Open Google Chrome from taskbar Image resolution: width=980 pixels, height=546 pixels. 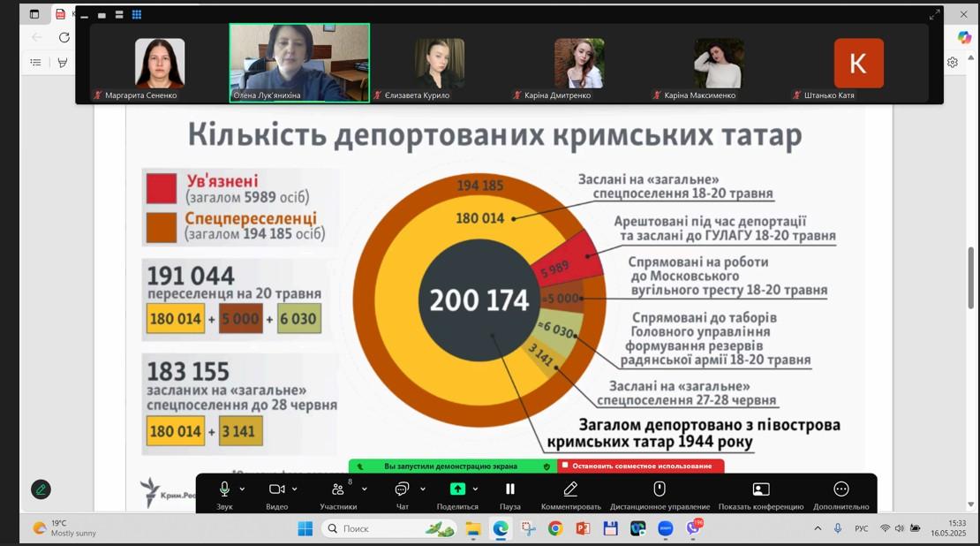tap(555, 529)
